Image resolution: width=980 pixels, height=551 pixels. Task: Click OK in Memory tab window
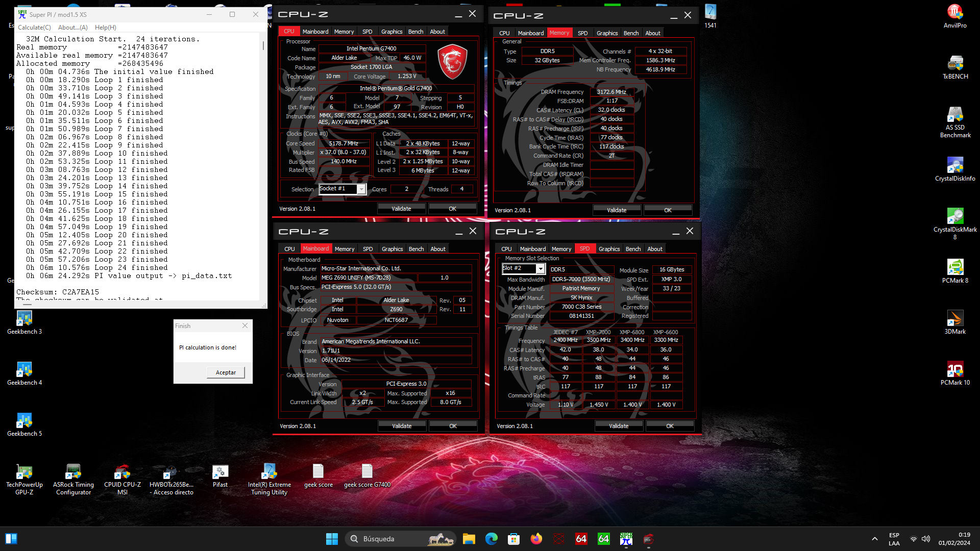coord(668,210)
